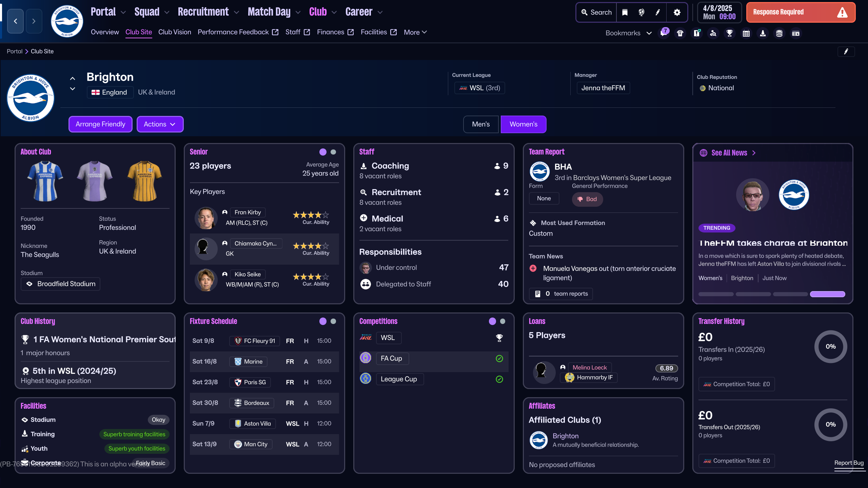
Task: Expand the Actions dropdown
Action: [160, 124]
